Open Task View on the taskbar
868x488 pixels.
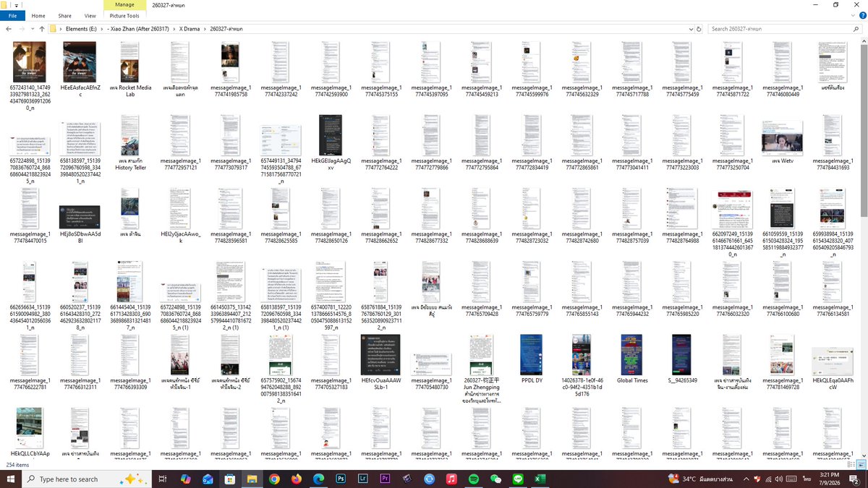pyautogui.click(x=162, y=479)
